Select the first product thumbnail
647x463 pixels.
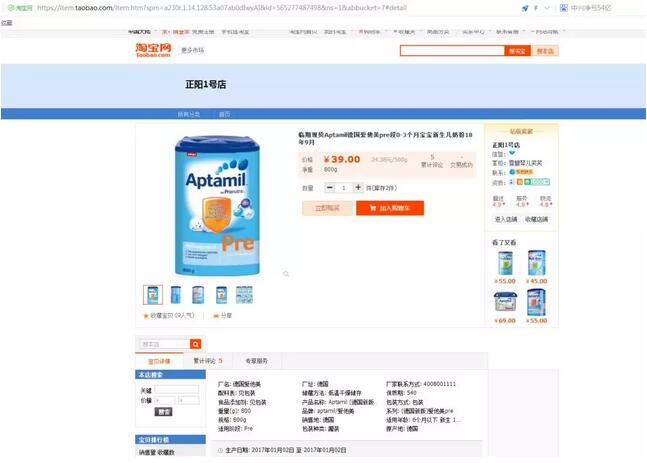[153, 295]
